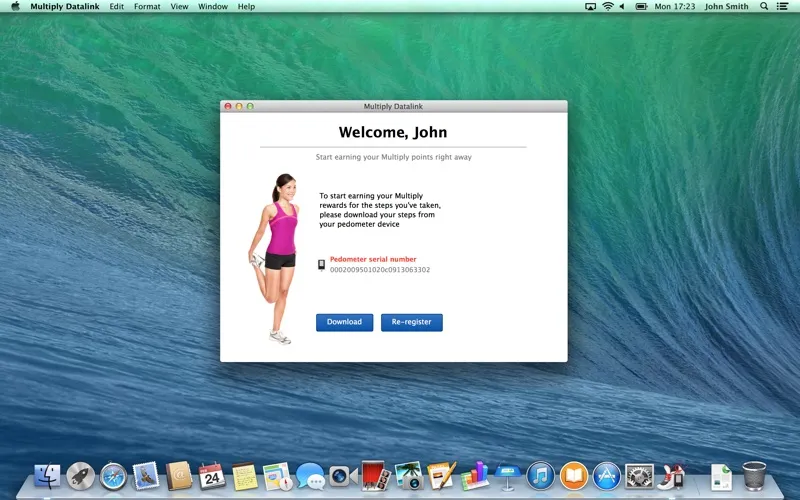Screen dimensions: 800x500
Task: Click Multiply Datalink sneaker icon in Dock
Action: (671, 476)
